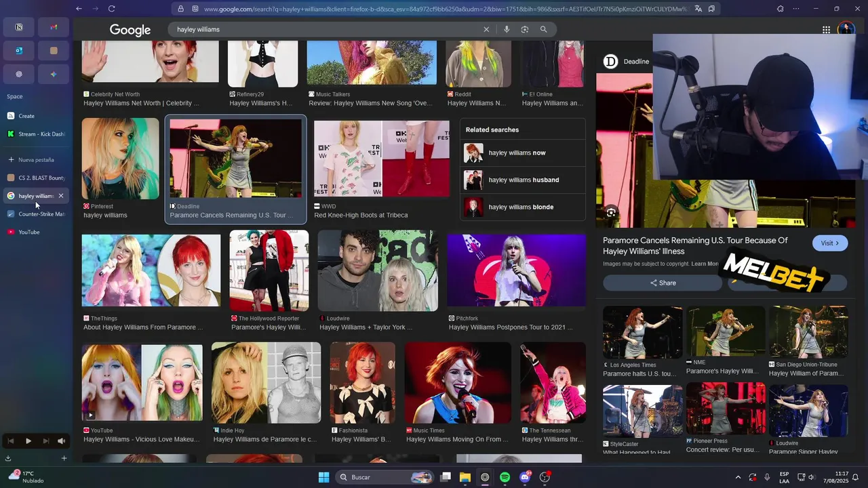
Task: Open Spotify from the taskbar
Action: point(505,477)
